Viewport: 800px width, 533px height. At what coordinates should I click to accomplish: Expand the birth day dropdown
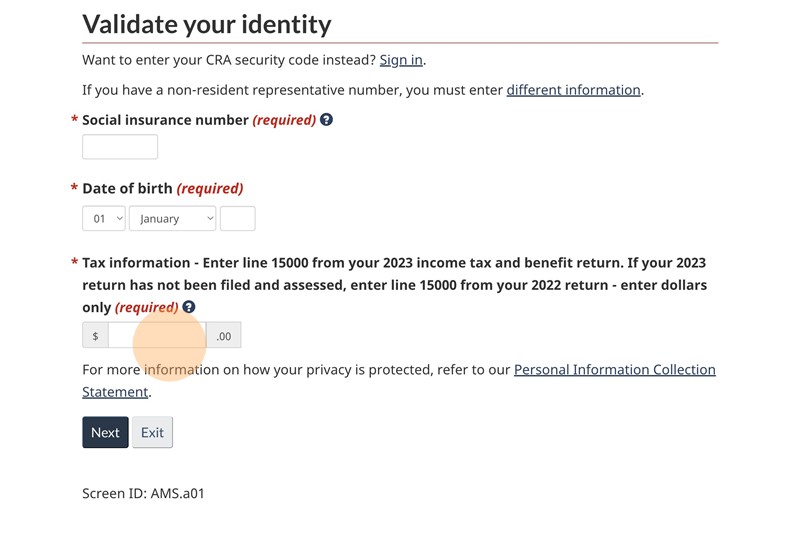[104, 218]
